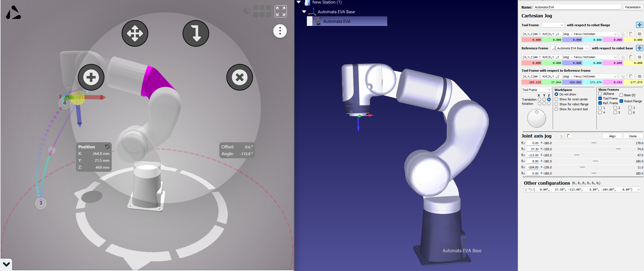Add tool with plus beside robot flange
644x271 pixels.
coord(639,25)
